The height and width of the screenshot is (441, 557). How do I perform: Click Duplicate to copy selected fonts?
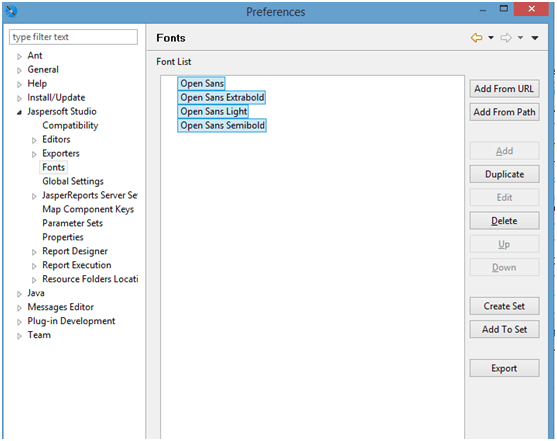click(x=504, y=174)
